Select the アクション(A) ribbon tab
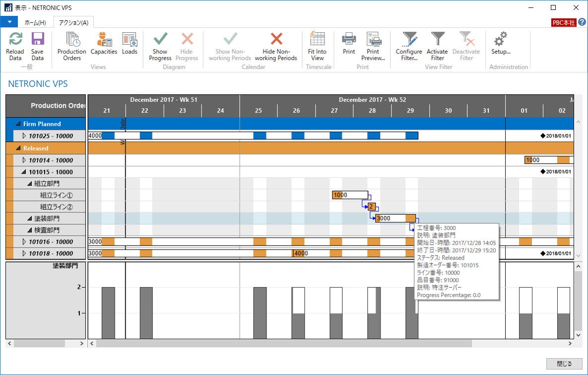Image resolution: width=588 pixels, height=375 pixels. tap(73, 23)
